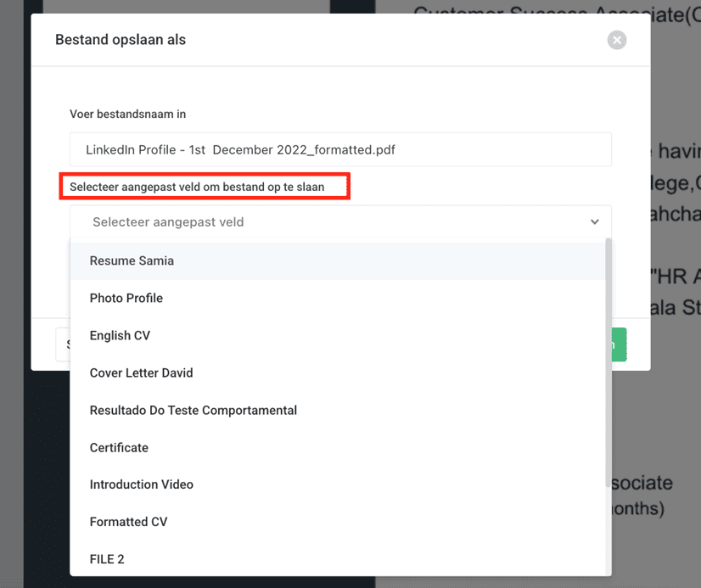
Task: Click the 'Voer bestandsnaam in' label
Action: pos(127,114)
